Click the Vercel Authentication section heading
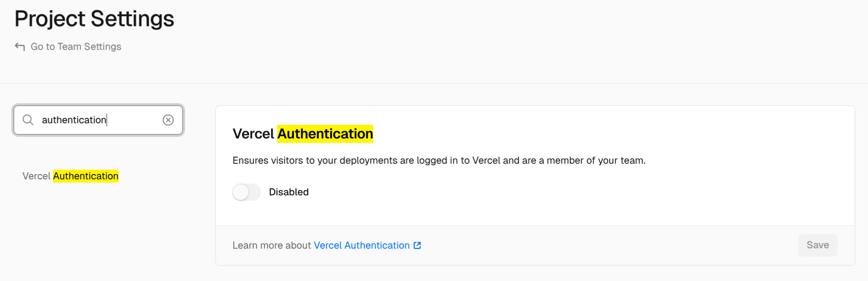 303,134
